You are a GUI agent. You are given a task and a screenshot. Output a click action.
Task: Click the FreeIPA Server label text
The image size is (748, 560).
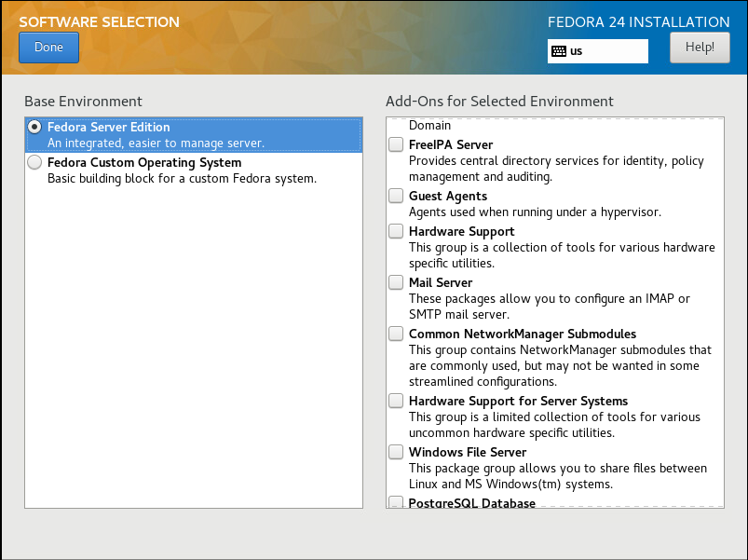click(451, 144)
